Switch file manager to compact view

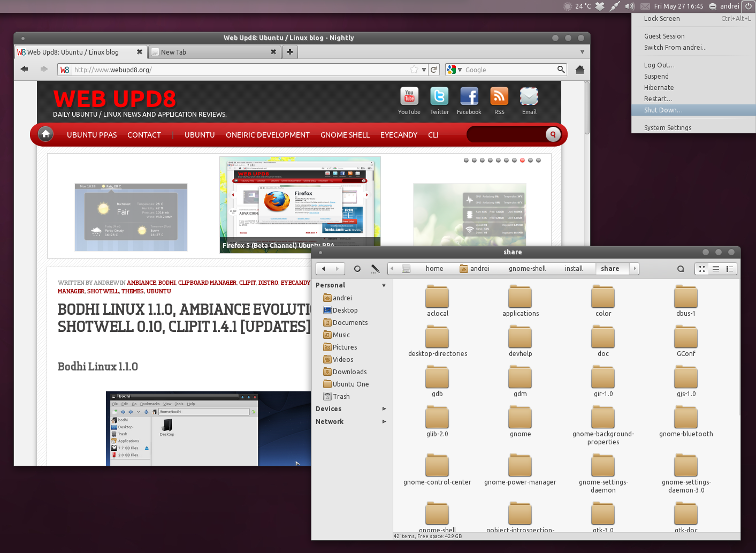(x=730, y=269)
